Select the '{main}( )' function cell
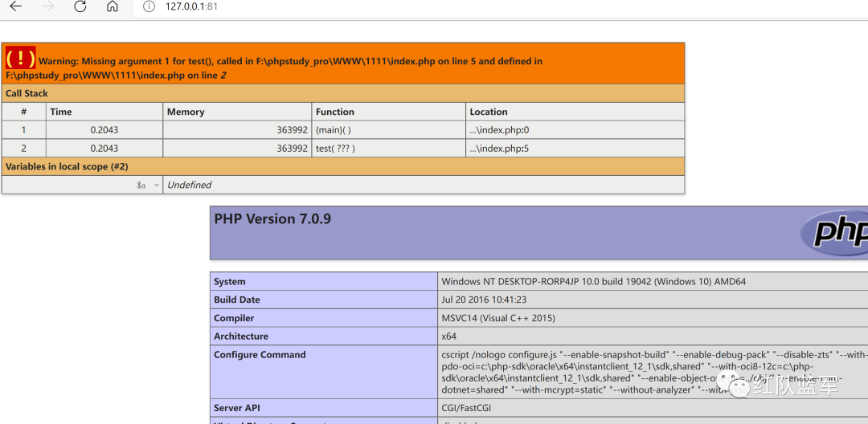 pyautogui.click(x=389, y=130)
